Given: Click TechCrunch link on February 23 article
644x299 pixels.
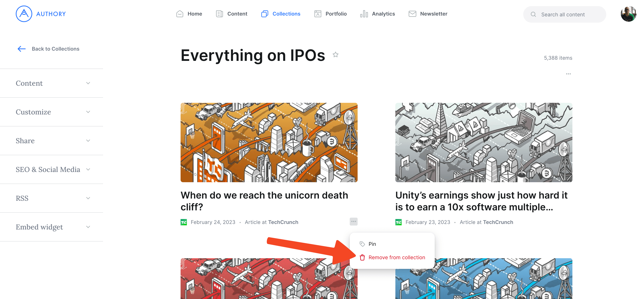Looking at the screenshot, I should click(498, 222).
